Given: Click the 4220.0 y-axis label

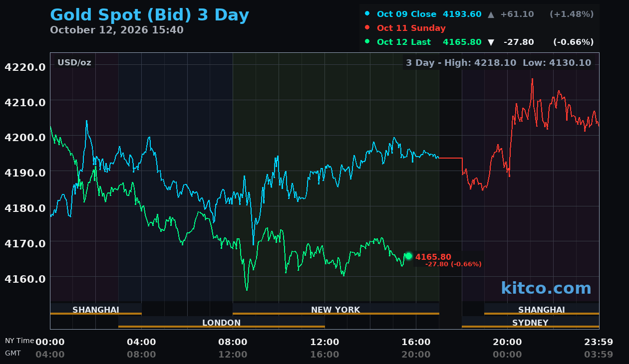Looking at the screenshot, I should point(25,67).
